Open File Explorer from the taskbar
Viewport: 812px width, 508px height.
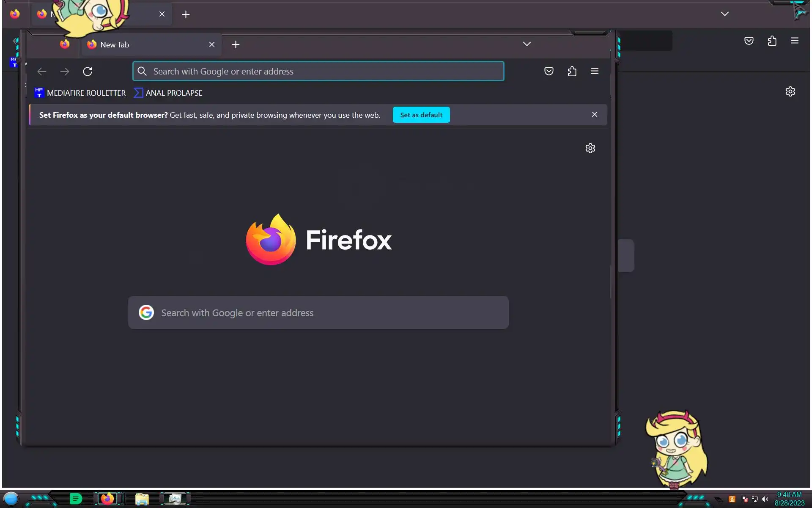pyautogui.click(x=142, y=499)
